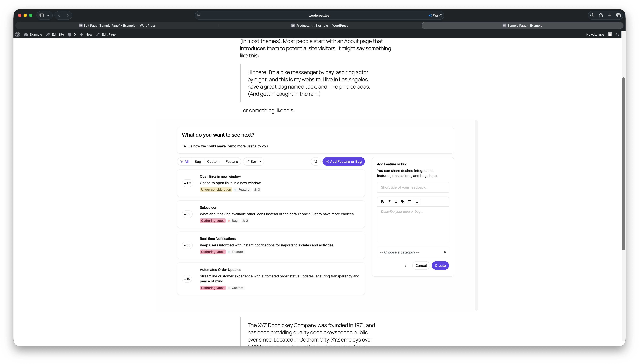Open the comments bubble in the admin bar

pos(72,34)
